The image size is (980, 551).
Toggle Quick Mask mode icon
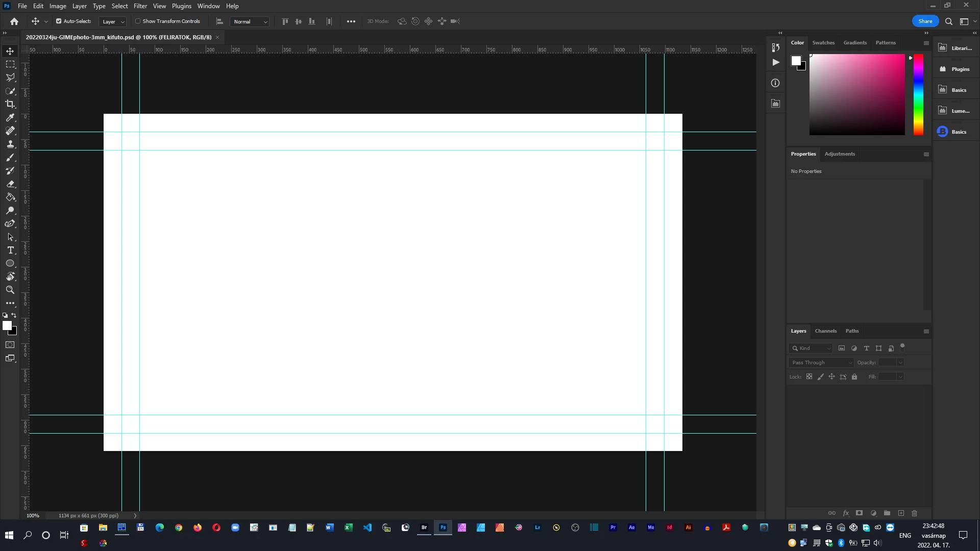(10, 345)
